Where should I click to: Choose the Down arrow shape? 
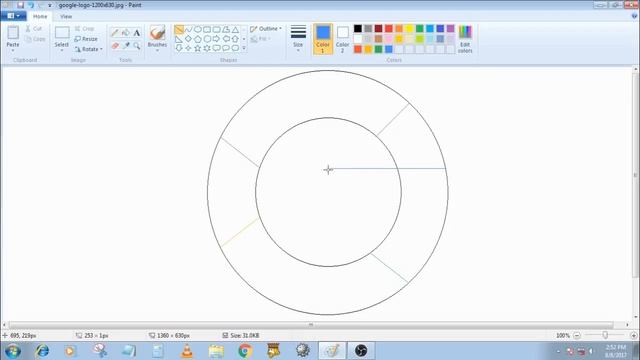pyautogui.click(x=179, y=48)
